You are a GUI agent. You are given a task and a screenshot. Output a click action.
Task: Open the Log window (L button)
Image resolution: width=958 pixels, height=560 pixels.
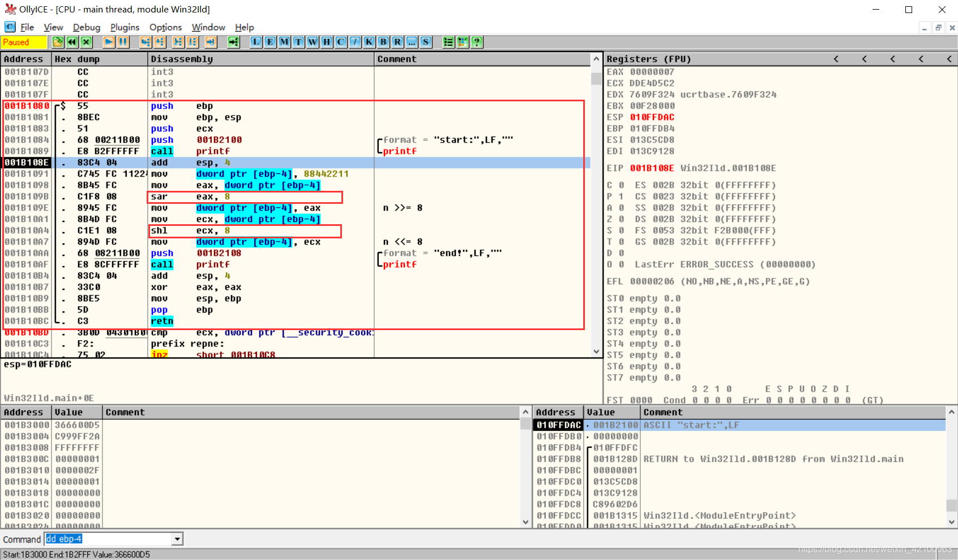[x=256, y=42]
